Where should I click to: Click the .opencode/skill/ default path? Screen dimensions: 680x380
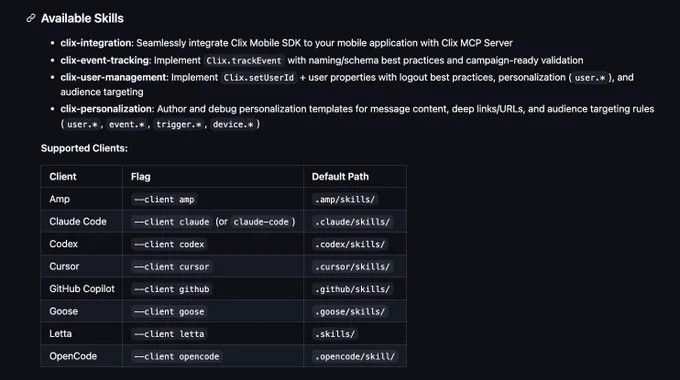tap(355, 357)
